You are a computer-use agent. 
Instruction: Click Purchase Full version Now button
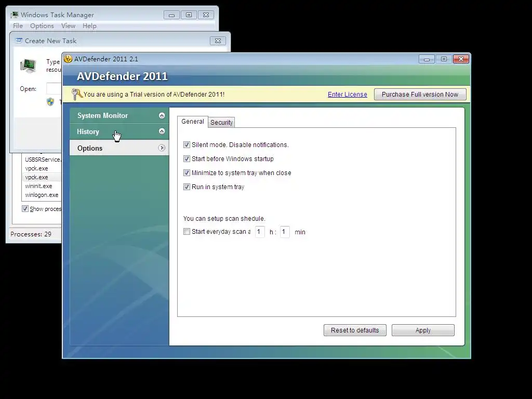click(420, 95)
